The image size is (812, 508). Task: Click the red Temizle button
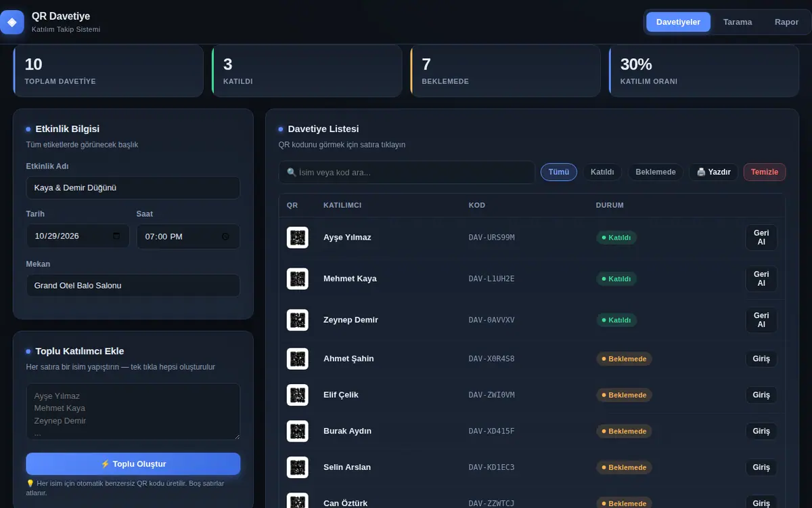click(765, 172)
